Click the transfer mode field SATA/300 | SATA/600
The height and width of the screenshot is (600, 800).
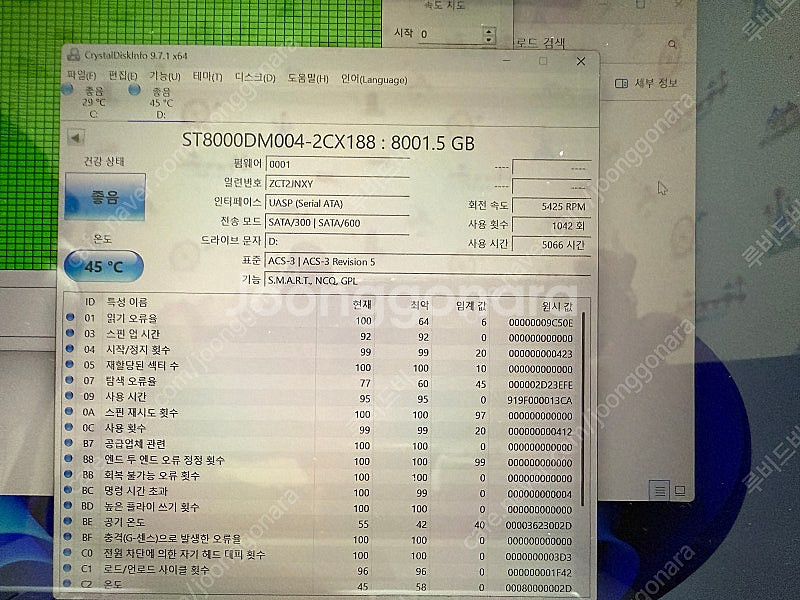pos(337,222)
